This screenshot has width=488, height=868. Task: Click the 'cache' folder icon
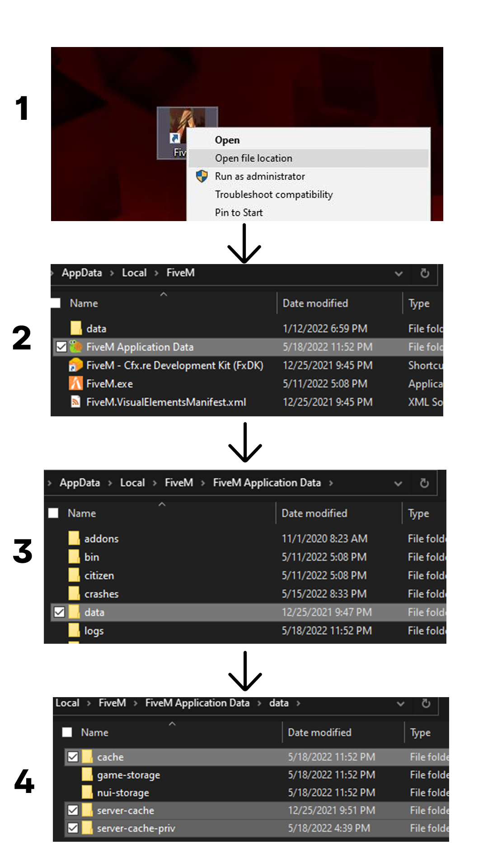(x=87, y=757)
